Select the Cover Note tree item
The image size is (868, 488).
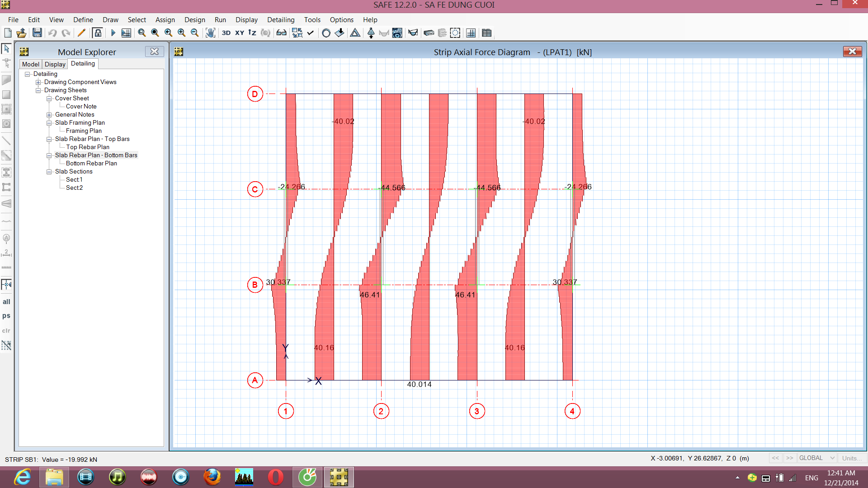click(x=81, y=107)
